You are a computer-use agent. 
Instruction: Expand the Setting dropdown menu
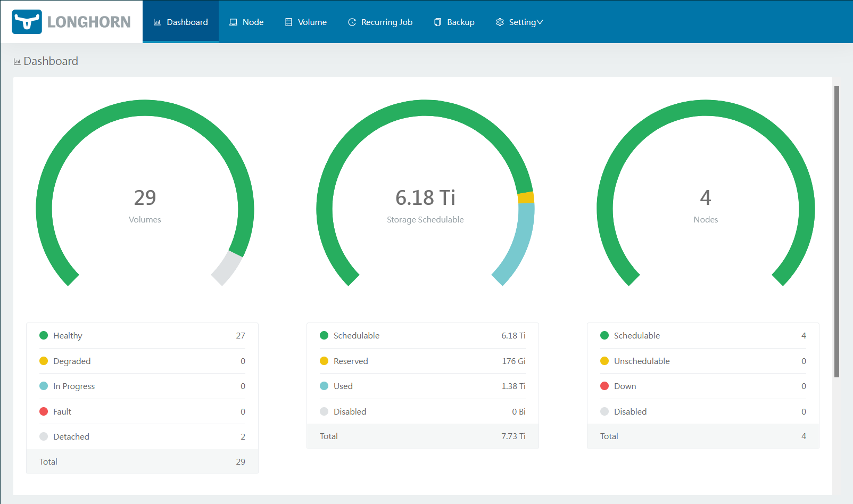pyautogui.click(x=519, y=22)
